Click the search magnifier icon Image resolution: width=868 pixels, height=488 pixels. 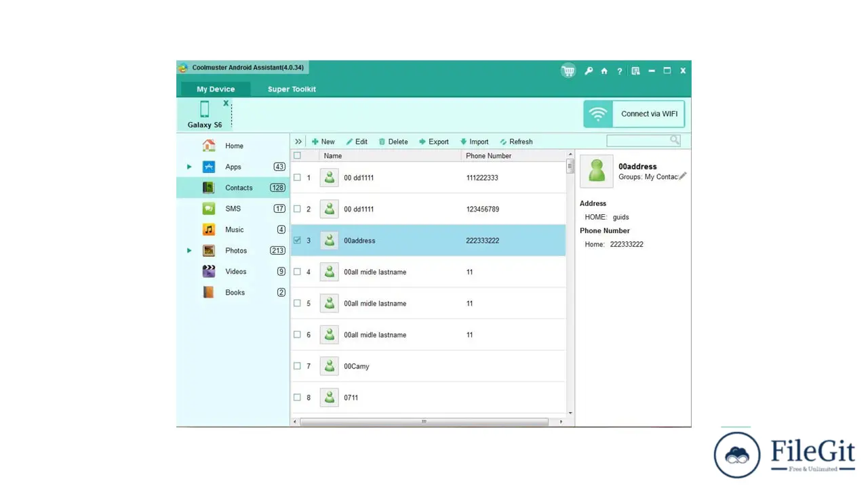(x=675, y=140)
